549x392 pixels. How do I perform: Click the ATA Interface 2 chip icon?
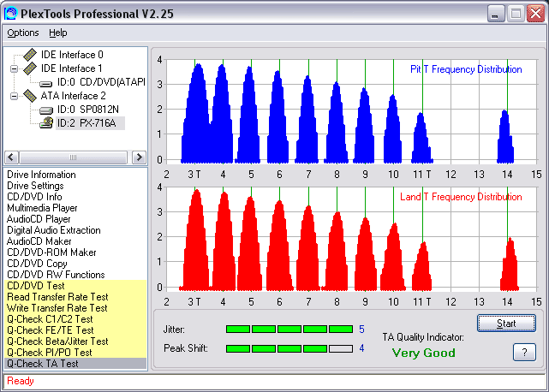(30, 96)
